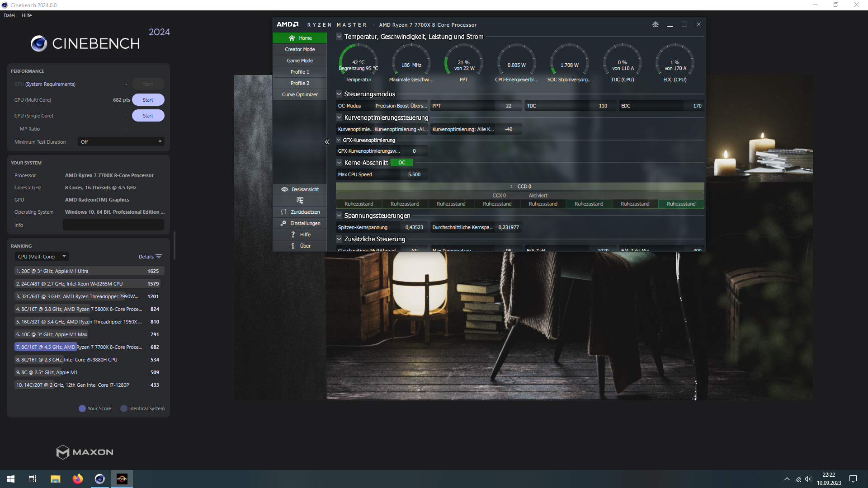Open the Datei menu
Screen dimensions: 868x488
(x=9, y=15)
